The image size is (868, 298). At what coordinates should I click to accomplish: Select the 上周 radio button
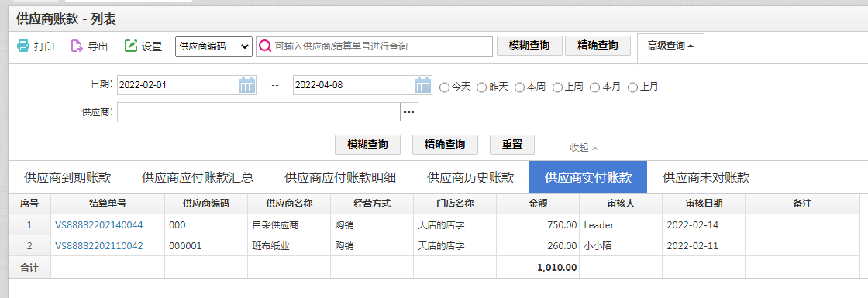click(557, 87)
